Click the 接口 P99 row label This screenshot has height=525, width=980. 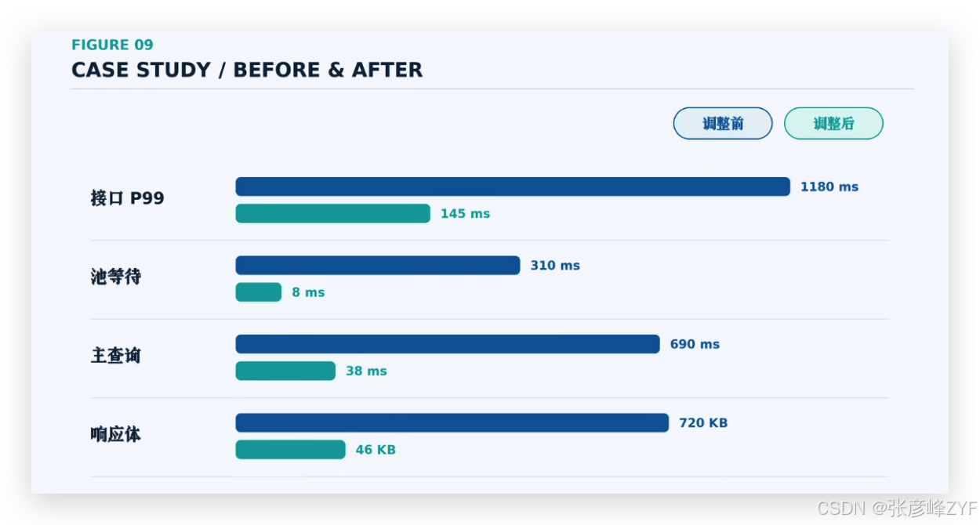click(x=128, y=198)
